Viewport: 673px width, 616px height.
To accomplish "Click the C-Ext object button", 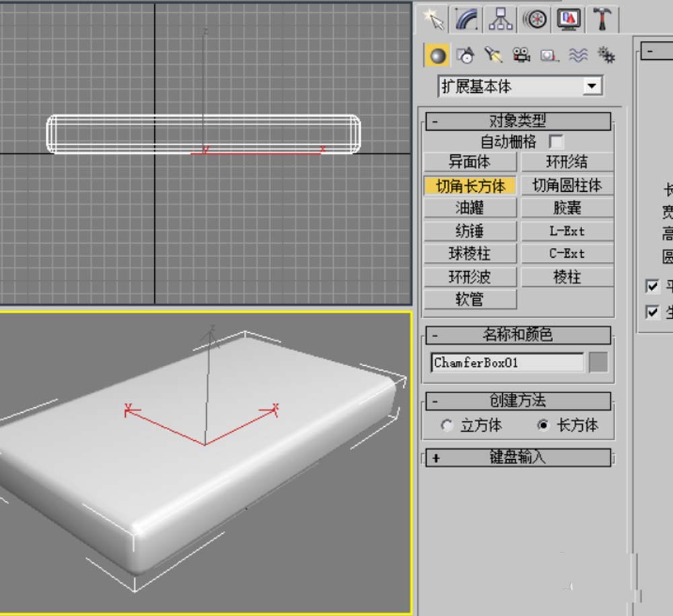I will (567, 254).
